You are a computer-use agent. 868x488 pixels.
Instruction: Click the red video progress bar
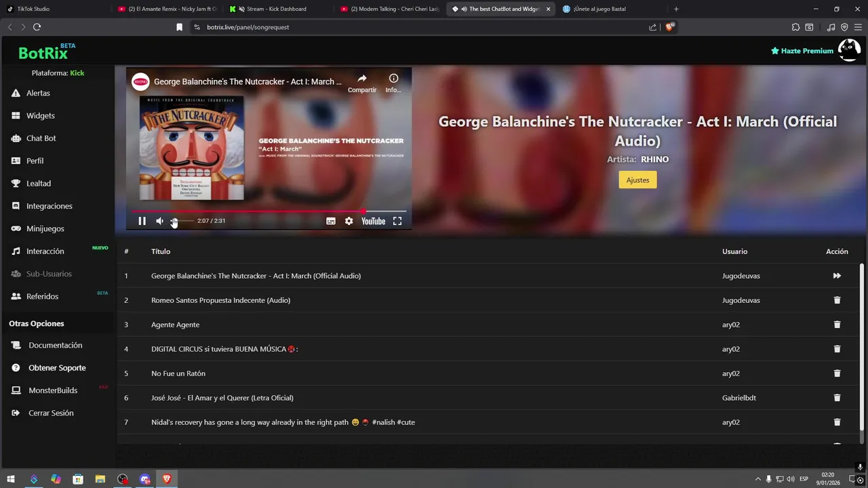point(269,211)
